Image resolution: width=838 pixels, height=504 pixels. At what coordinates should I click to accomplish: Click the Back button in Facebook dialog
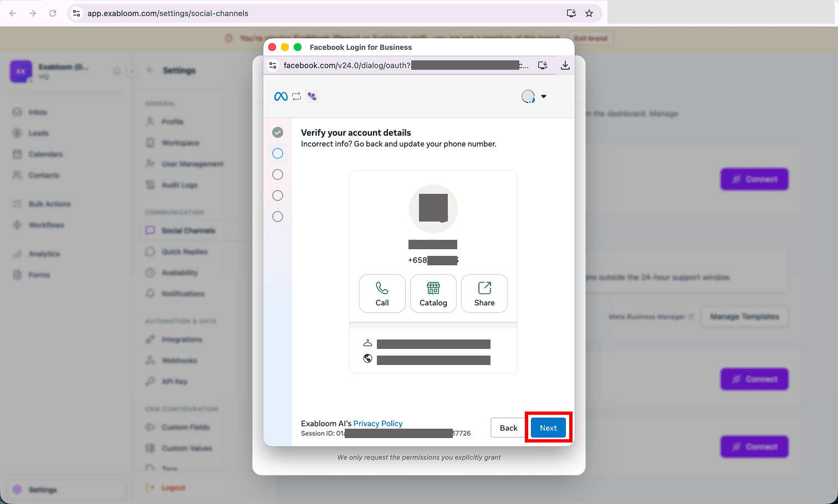[508, 428]
